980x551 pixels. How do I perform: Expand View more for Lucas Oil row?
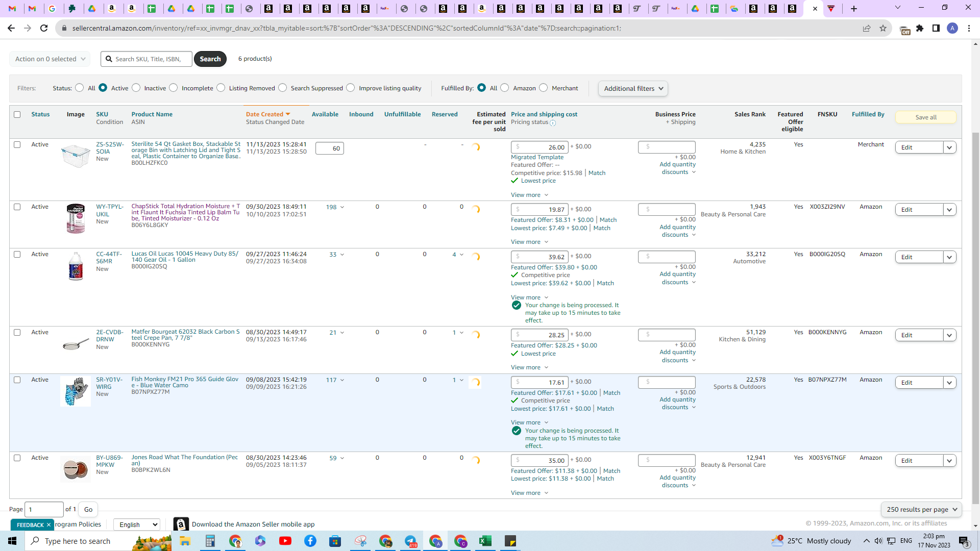pyautogui.click(x=529, y=297)
